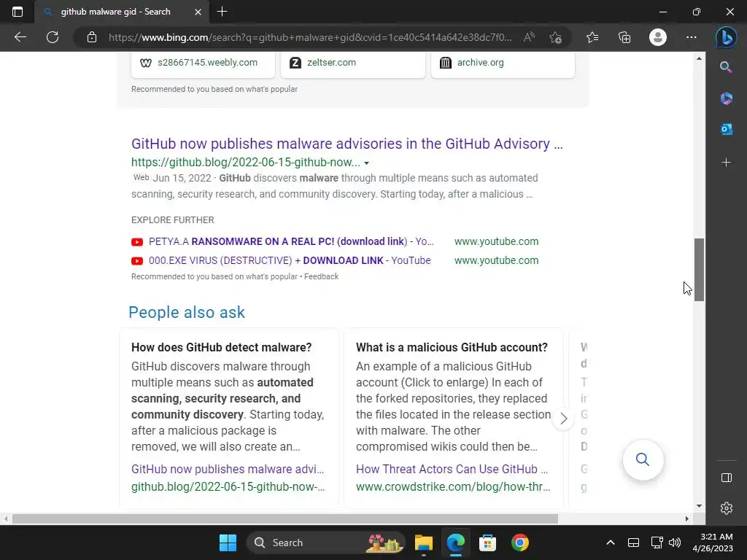Open the Windows Start menu
Image resolution: width=747 pixels, height=560 pixels.
pyautogui.click(x=228, y=542)
